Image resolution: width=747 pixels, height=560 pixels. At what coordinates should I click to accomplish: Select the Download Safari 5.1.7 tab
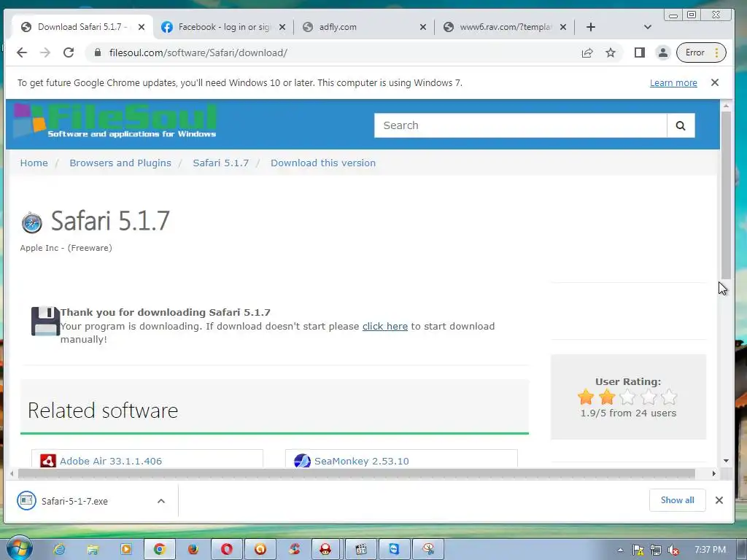[83, 27]
